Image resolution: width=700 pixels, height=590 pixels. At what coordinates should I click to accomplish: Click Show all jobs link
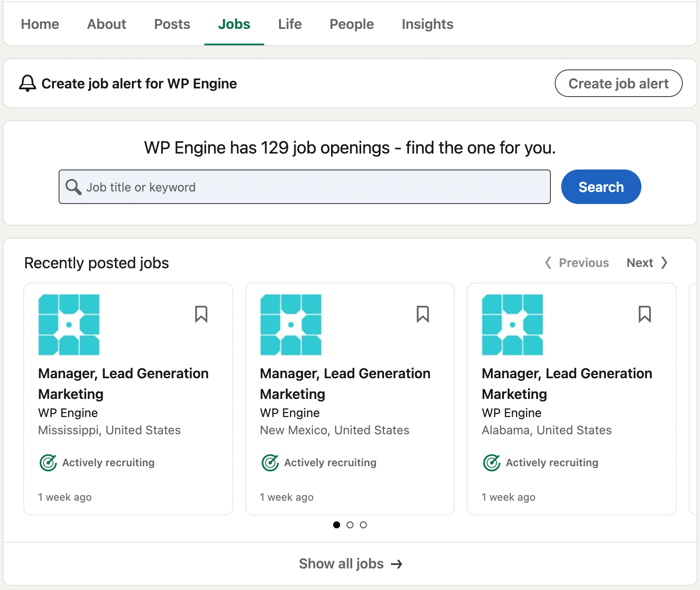click(350, 564)
